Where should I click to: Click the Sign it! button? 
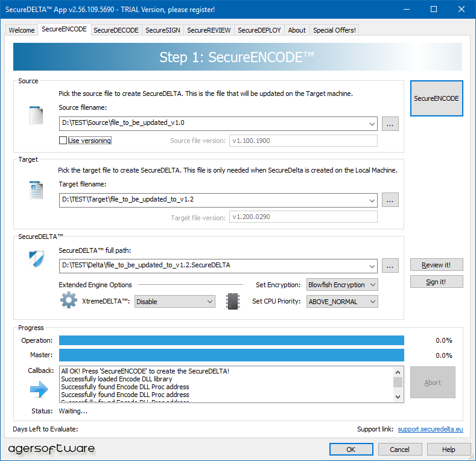coord(437,282)
